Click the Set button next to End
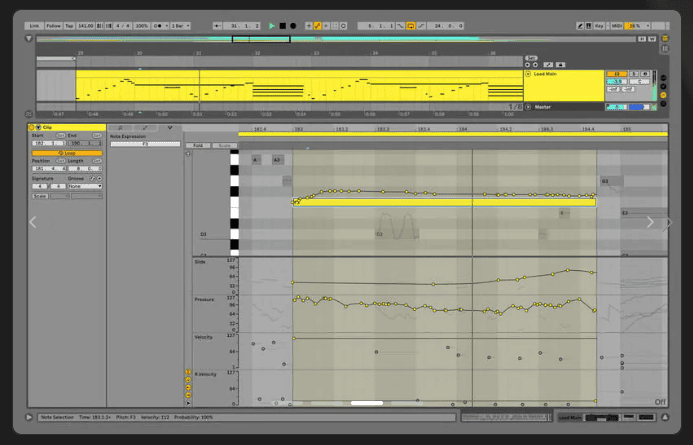Viewport: 693px width, 445px height. pos(97,136)
